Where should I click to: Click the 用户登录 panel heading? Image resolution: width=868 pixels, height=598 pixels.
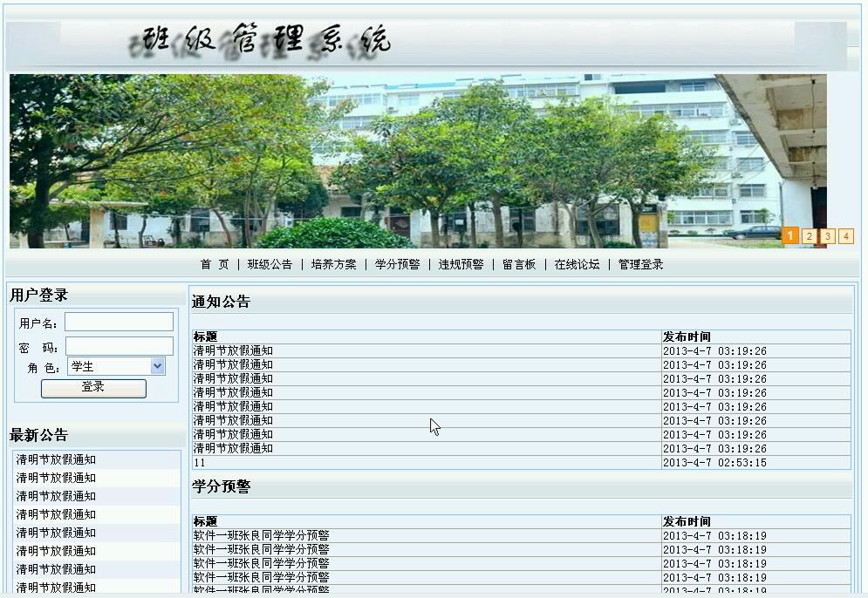tap(38, 295)
